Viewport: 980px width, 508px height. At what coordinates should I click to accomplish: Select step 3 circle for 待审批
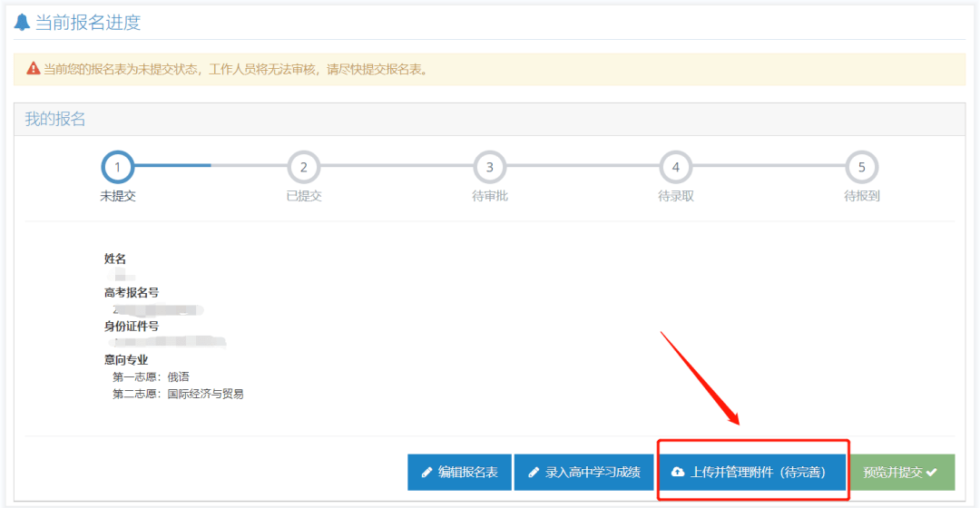[x=490, y=167]
